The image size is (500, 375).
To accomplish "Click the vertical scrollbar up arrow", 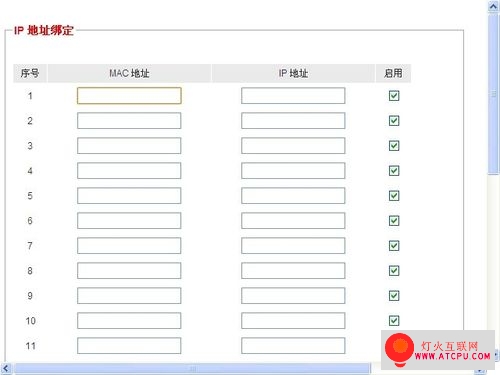I will 493,7.
